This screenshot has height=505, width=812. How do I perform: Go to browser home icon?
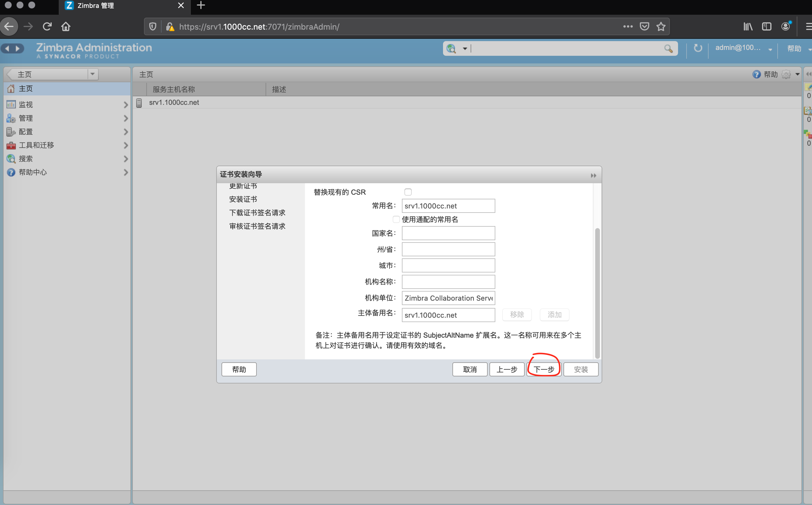pyautogui.click(x=66, y=26)
